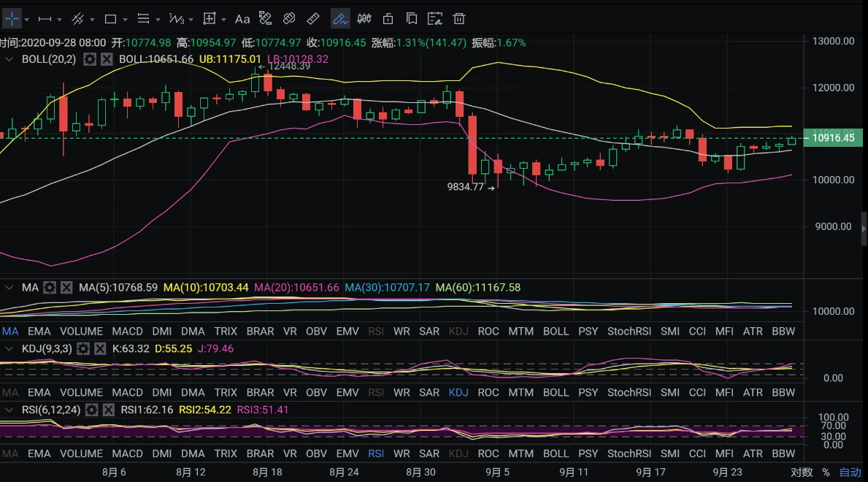Toggle 对数 logarithmic scale

pyautogui.click(x=802, y=472)
